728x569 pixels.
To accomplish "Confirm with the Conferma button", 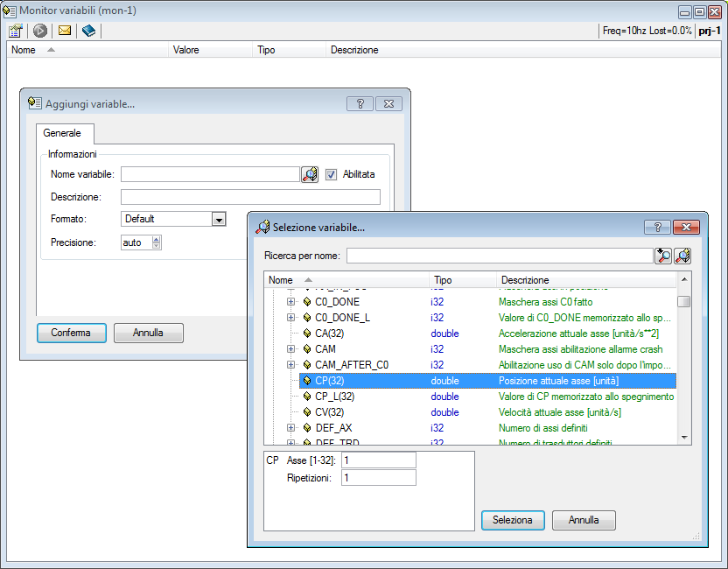I will [72, 333].
